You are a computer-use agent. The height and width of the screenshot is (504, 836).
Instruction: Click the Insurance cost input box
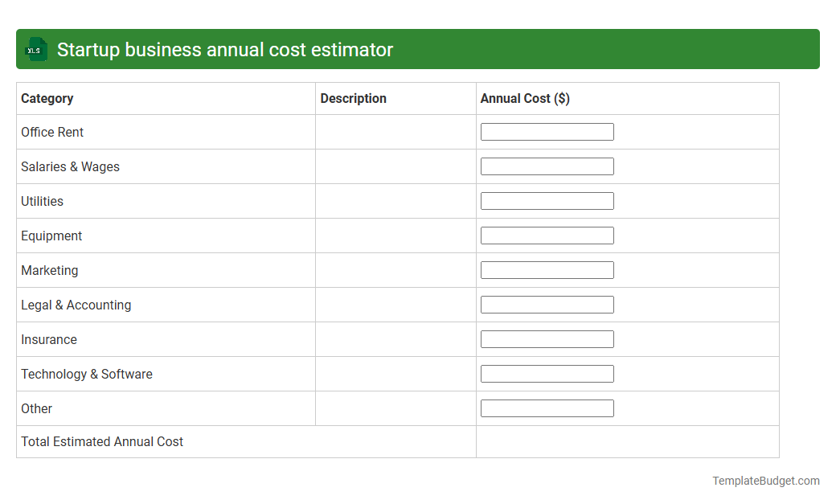click(x=547, y=338)
